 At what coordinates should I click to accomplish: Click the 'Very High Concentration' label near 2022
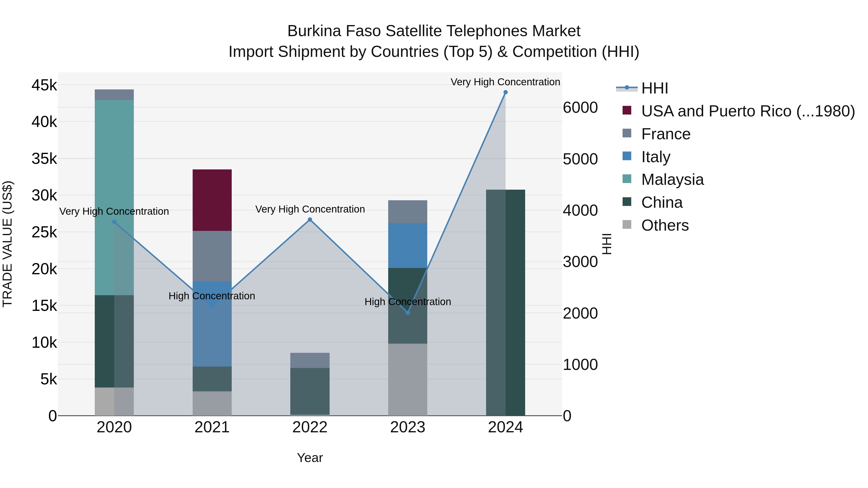coord(310,209)
